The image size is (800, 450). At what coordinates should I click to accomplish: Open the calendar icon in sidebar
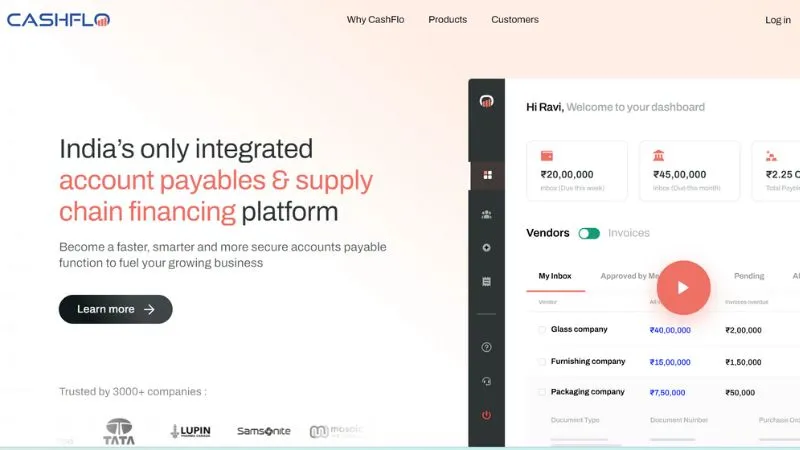tap(487, 281)
